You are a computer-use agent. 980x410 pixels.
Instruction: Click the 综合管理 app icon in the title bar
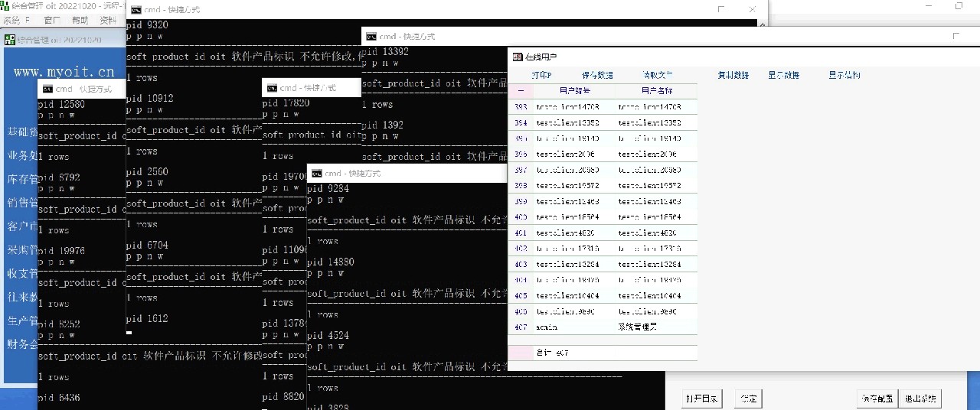(x=5, y=5)
